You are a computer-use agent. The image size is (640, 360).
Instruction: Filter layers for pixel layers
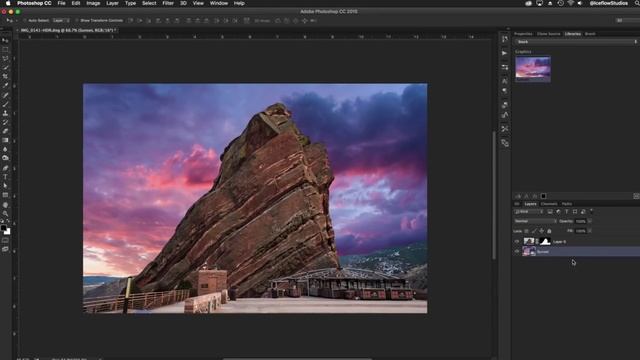pos(550,211)
